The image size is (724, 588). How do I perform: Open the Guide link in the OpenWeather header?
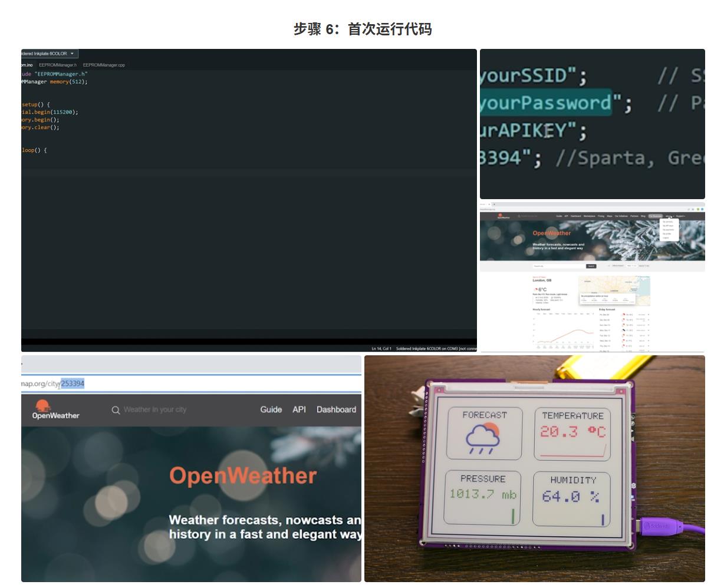click(x=271, y=409)
